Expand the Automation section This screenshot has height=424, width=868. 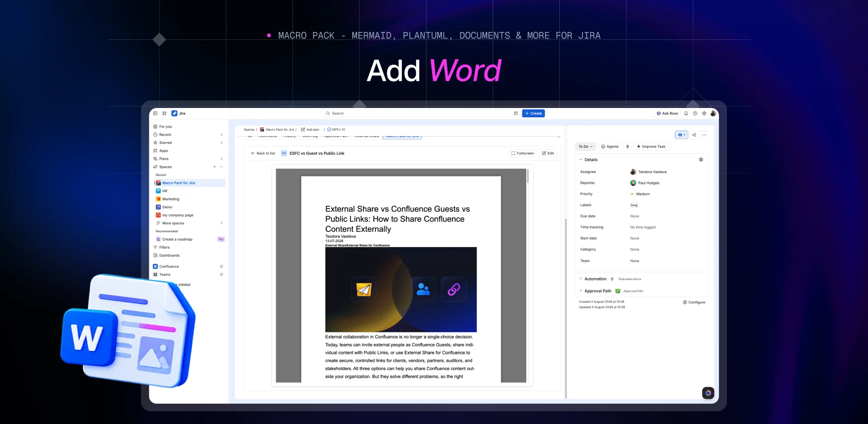(580, 279)
